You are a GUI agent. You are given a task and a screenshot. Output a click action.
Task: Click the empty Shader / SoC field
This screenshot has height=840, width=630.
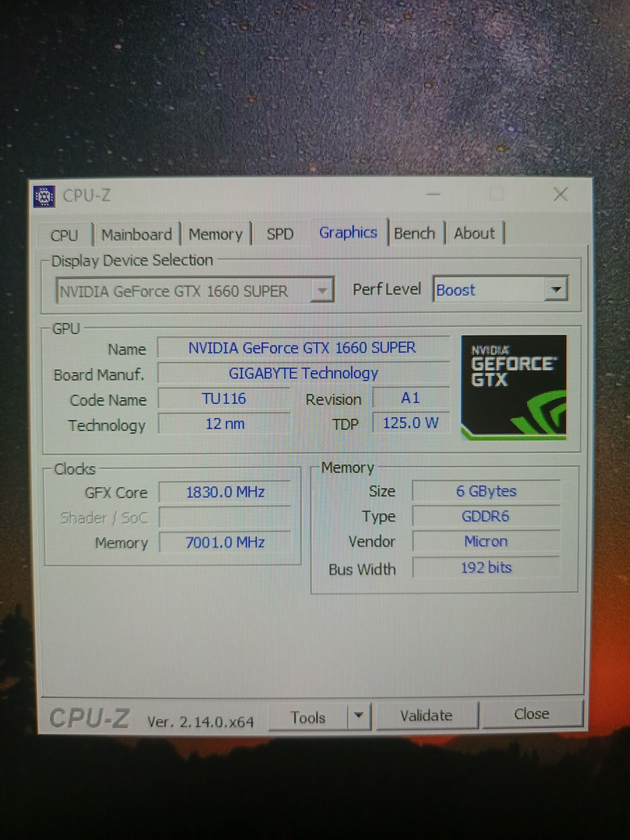point(225,517)
